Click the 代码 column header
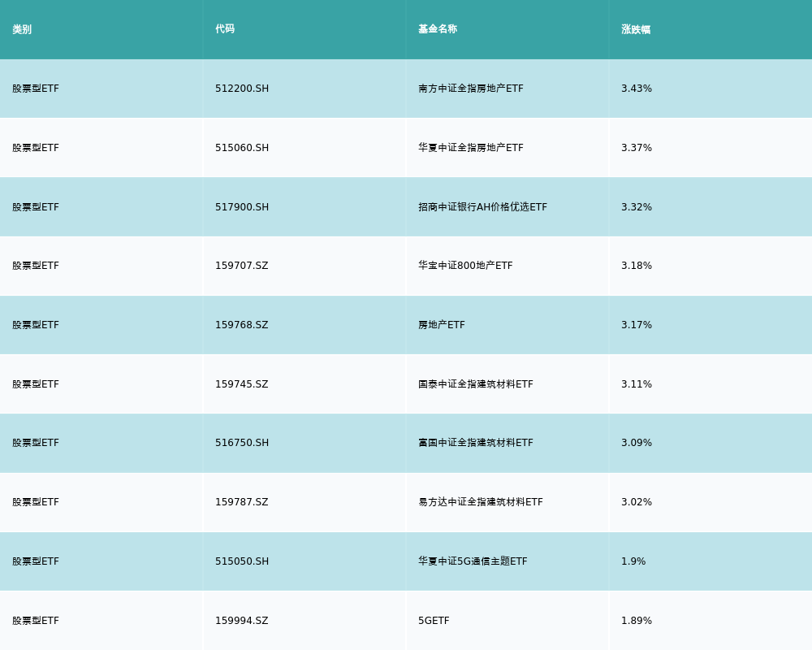 coord(225,29)
